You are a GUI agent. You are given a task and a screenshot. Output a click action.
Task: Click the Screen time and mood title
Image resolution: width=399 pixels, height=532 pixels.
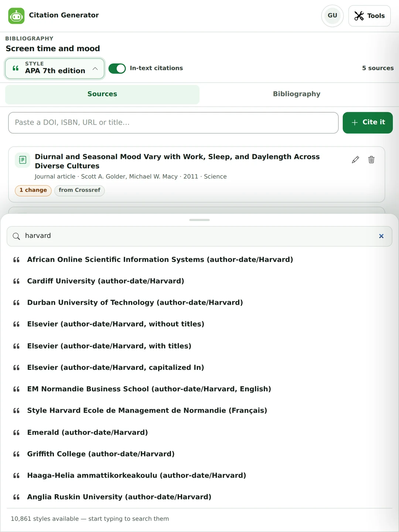(x=53, y=49)
